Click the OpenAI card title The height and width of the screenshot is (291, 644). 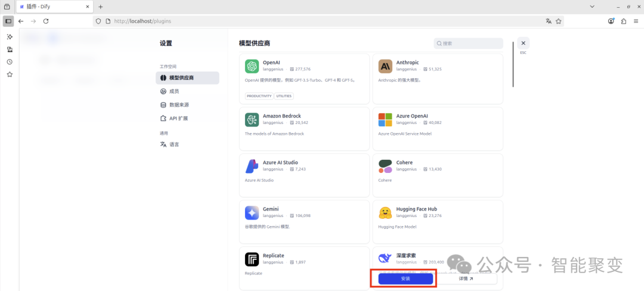click(271, 63)
